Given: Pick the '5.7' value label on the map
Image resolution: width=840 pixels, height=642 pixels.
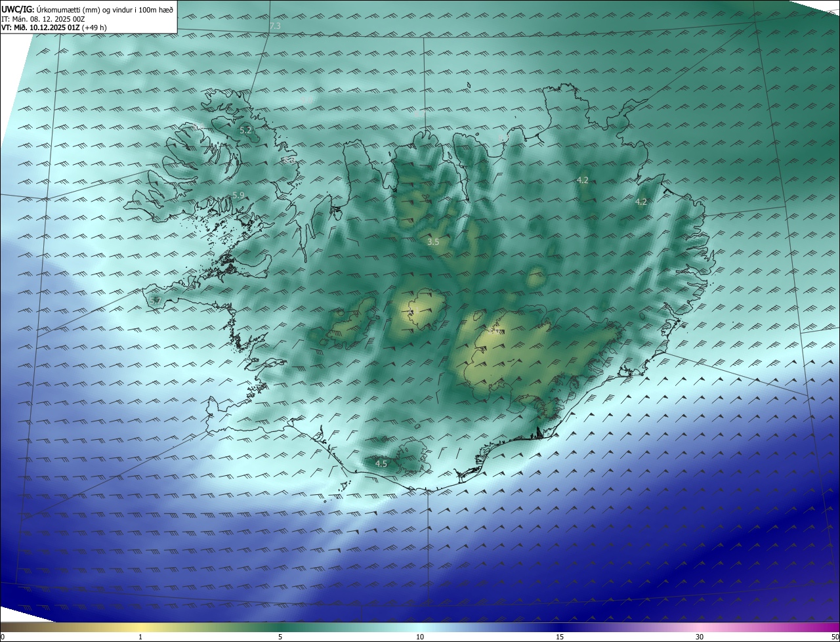Looking at the screenshot, I should [x=155, y=301].
